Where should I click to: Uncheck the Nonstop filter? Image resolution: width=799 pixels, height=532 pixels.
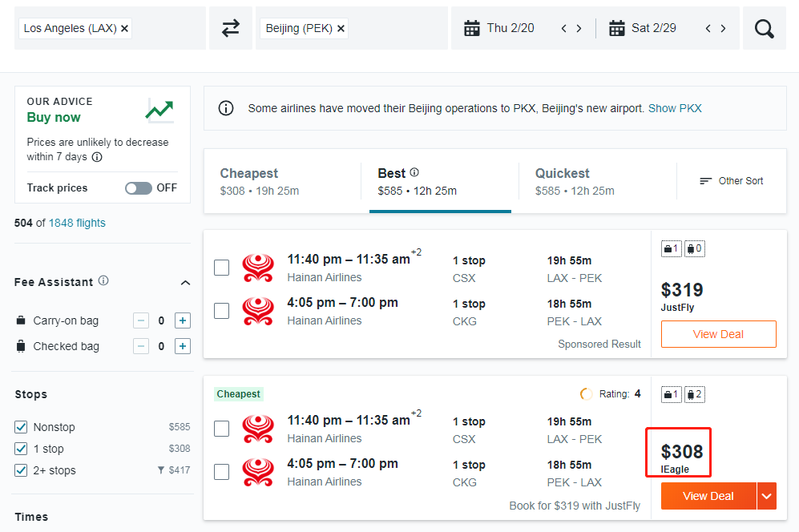pos(22,427)
